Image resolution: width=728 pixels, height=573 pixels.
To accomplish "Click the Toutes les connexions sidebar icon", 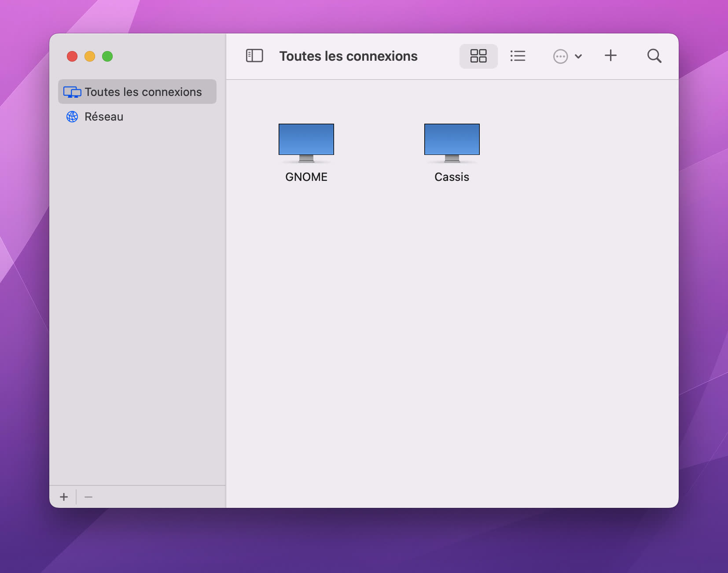I will (72, 92).
